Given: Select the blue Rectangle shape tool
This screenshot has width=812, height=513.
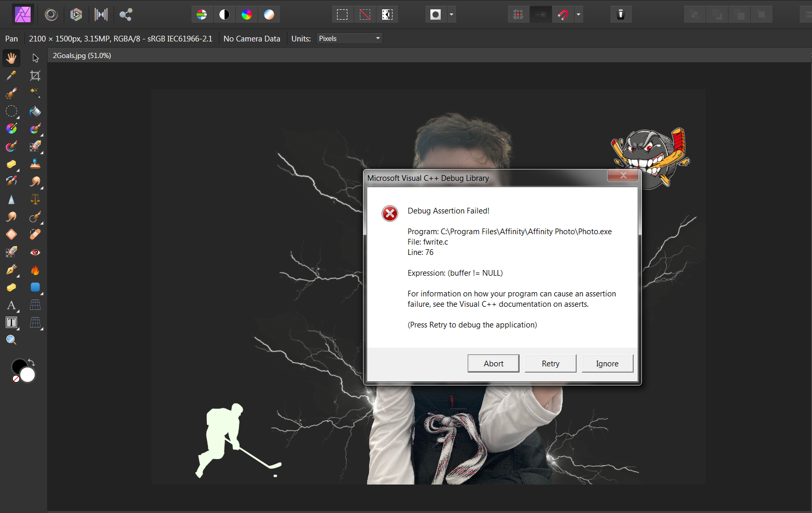Looking at the screenshot, I should 35,287.
